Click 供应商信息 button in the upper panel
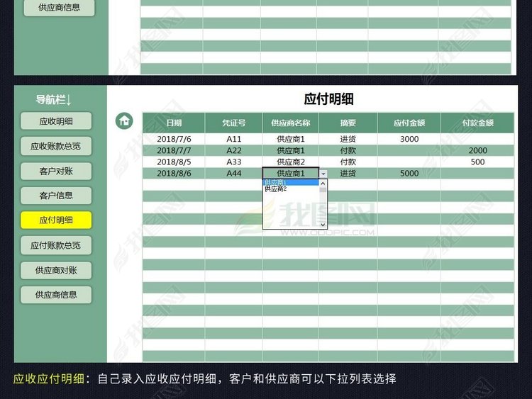 coord(59,8)
